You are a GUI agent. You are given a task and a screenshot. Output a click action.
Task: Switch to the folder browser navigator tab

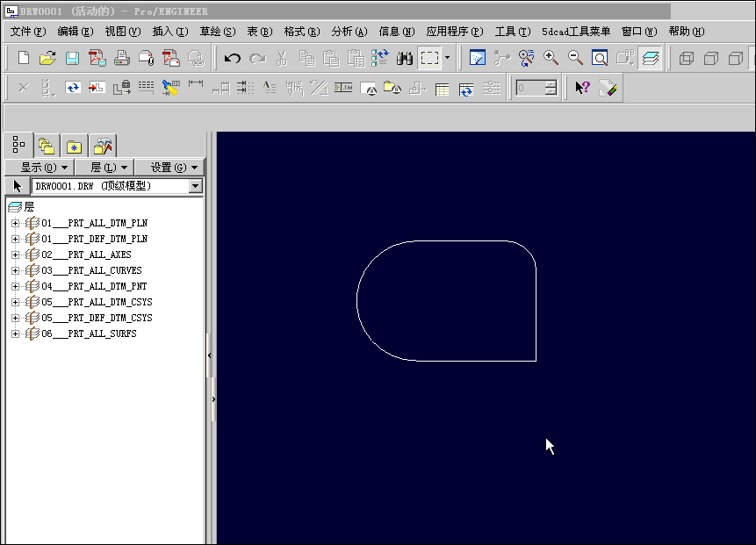[47, 146]
